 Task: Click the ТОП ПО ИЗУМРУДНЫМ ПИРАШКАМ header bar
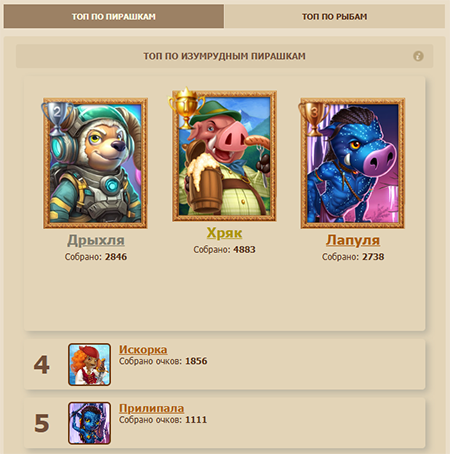pyautogui.click(x=225, y=56)
